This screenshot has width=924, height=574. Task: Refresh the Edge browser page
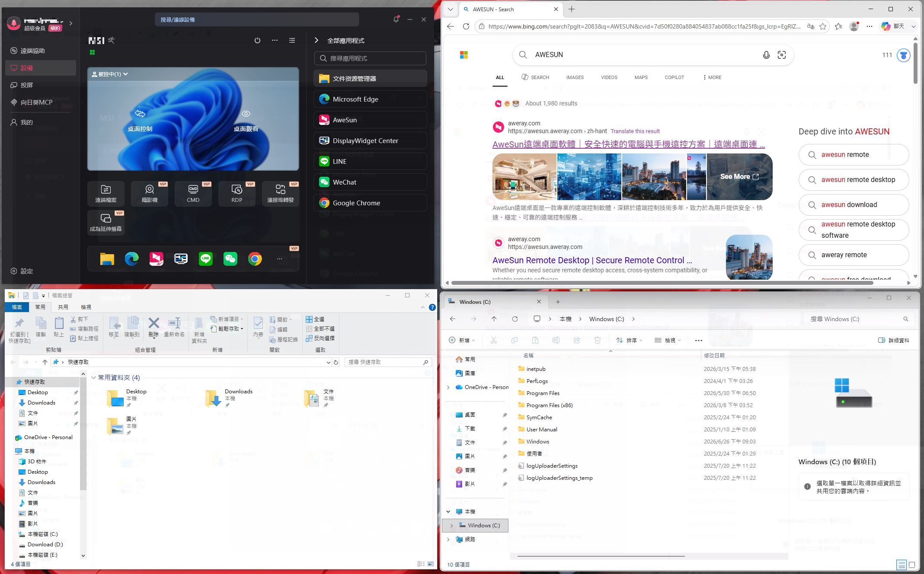pos(466,26)
